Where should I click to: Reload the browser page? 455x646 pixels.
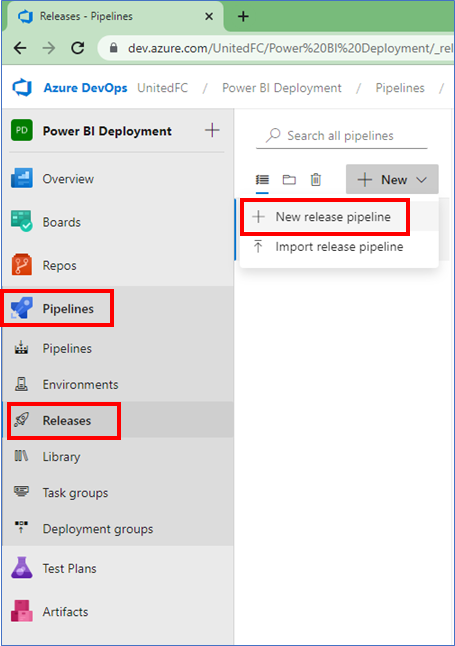77,48
